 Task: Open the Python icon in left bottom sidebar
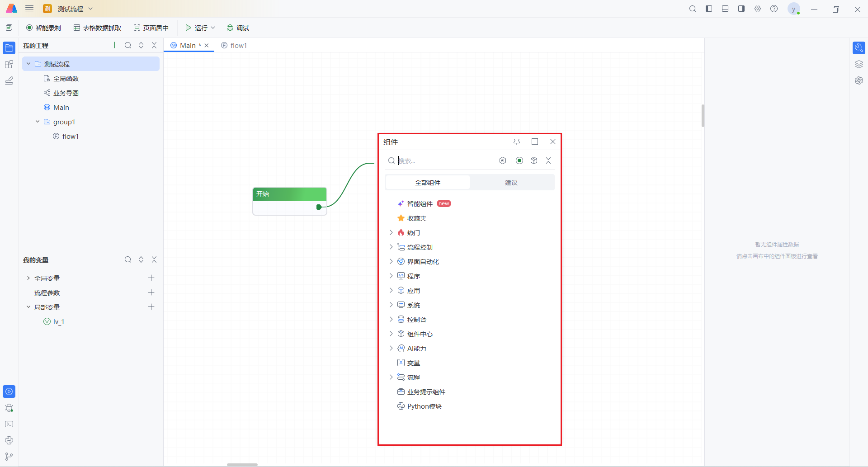(9, 440)
